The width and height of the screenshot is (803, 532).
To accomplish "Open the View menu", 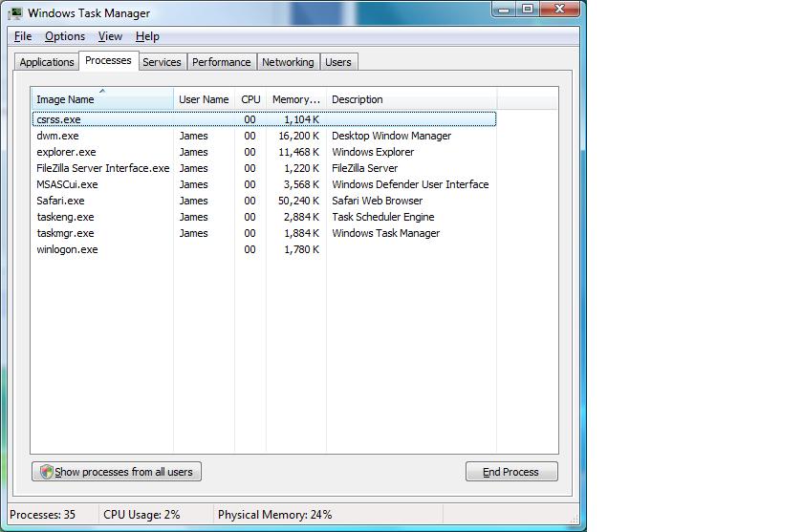I will (110, 36).
